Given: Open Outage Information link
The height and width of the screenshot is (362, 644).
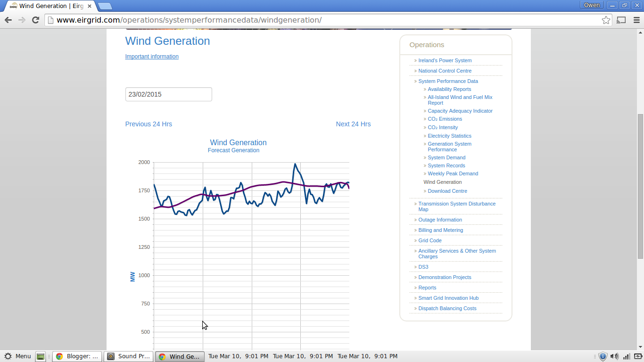Looking at the screenshot, I should (440, 220).
